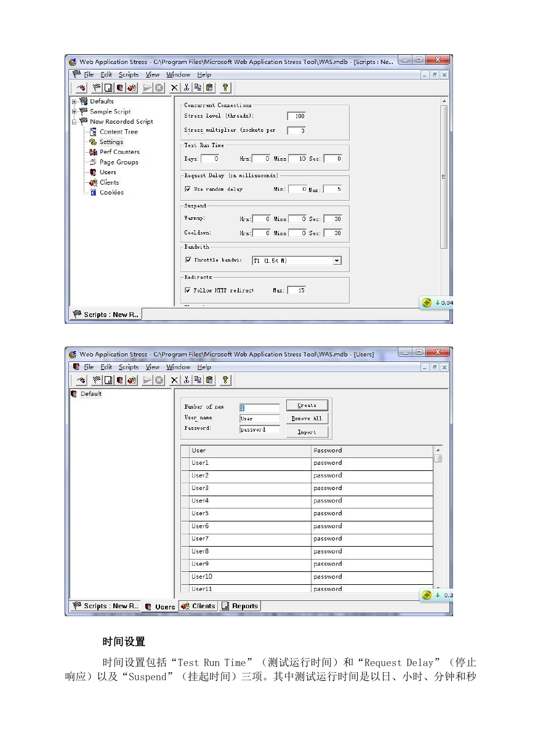
Task: Click Stress level threads input field
Action: [296, 116]
